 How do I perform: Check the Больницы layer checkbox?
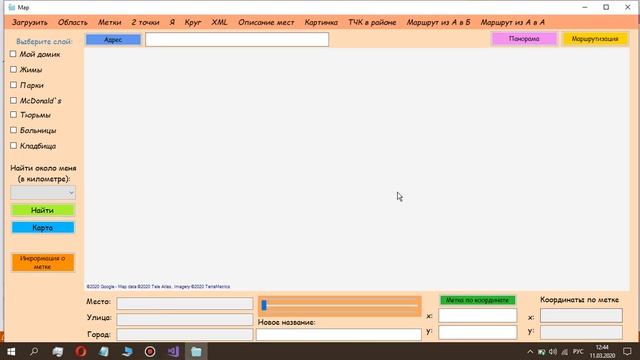[x=13, y=130]
